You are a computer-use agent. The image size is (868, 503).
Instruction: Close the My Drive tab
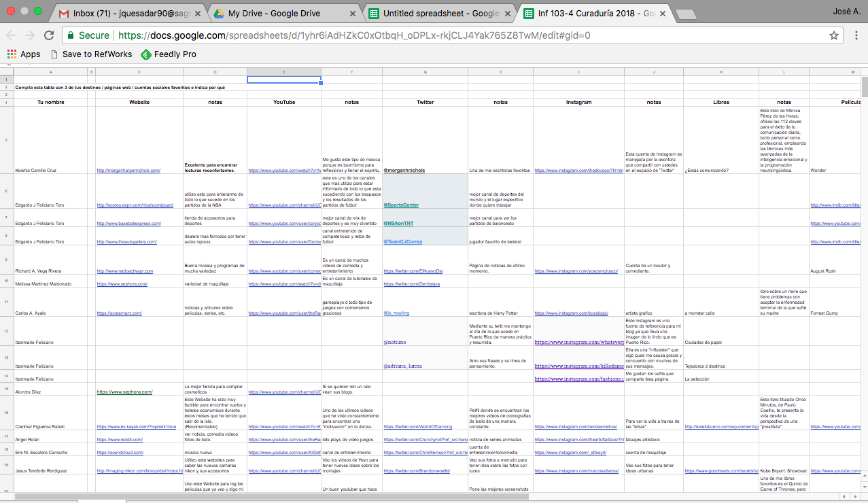point(353,13)
